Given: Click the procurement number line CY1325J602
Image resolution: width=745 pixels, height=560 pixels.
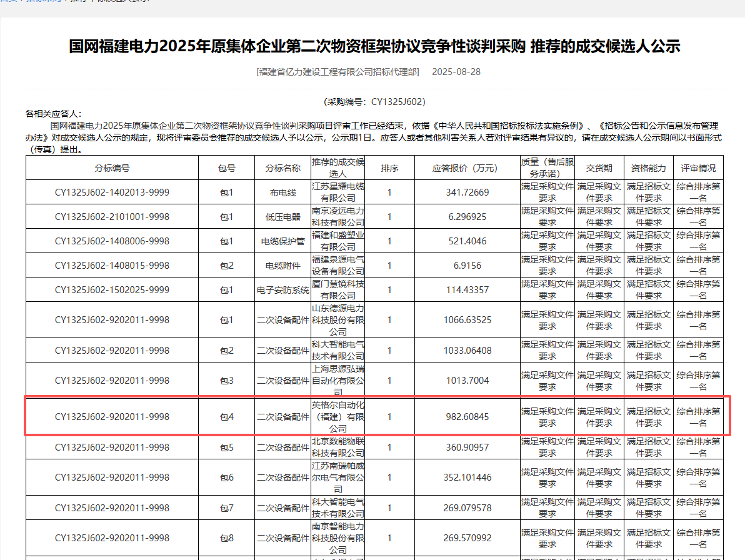Looking at the screenshot, I should (x=374, y=102).
